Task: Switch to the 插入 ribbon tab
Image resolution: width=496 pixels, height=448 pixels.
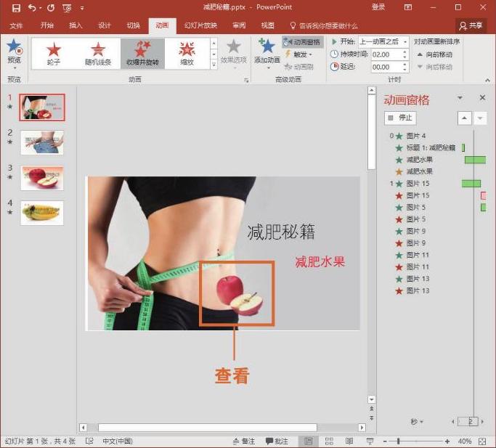Action: [76, 25]
